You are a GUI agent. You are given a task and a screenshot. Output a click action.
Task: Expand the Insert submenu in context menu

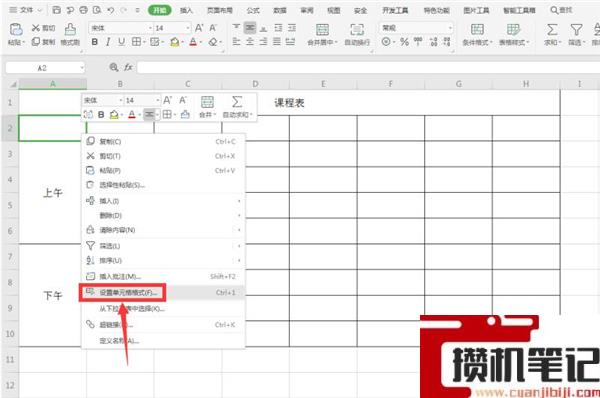coord(163,201)
